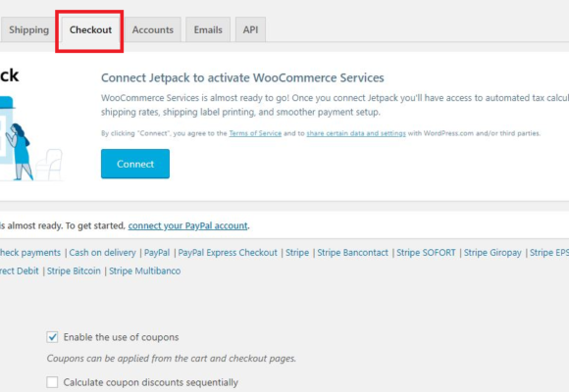
Task: Click the coupons cart and checkout description
Action: click(x=172, y=359)
